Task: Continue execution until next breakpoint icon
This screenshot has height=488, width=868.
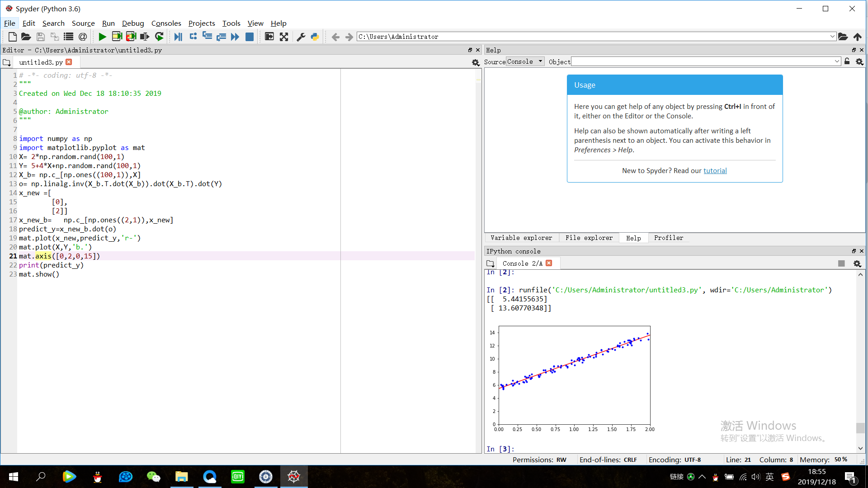Action: [x=235, y=37]
